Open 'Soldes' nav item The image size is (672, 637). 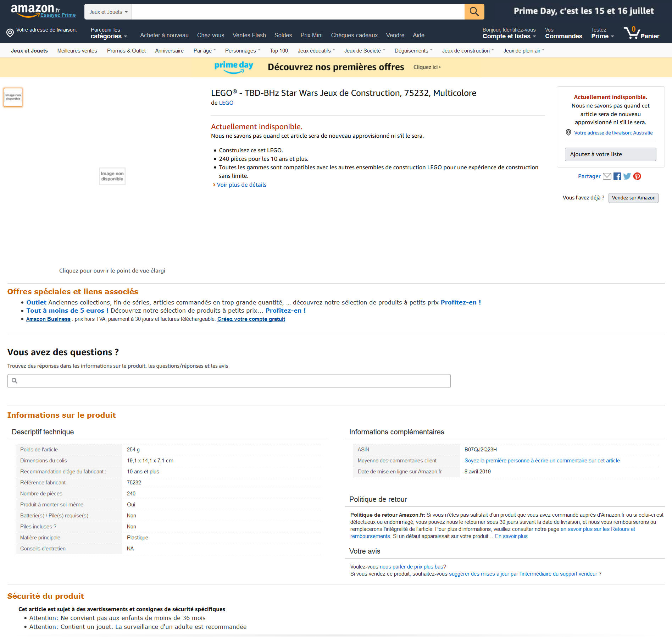(x=283, y=35)
